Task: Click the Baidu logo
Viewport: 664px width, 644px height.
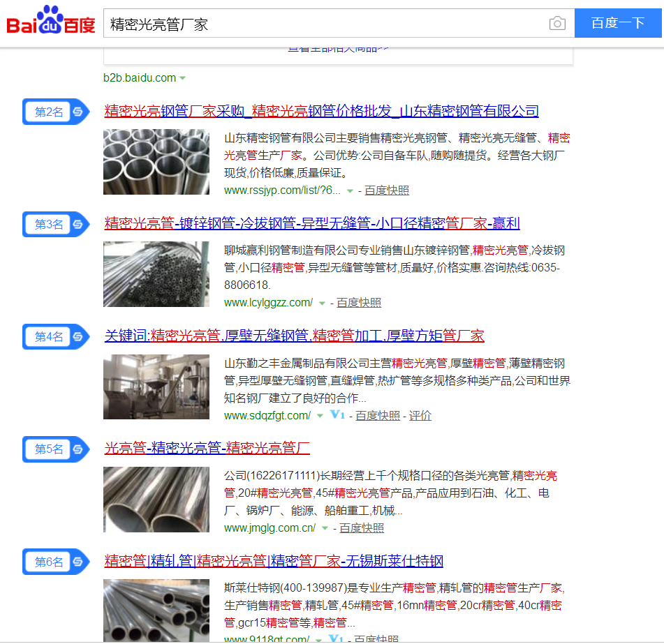Action: coord(51,20)
